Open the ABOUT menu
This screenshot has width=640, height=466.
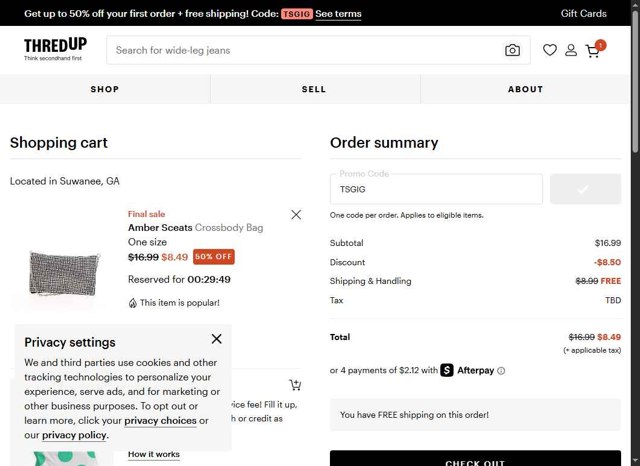coord(525,89)
